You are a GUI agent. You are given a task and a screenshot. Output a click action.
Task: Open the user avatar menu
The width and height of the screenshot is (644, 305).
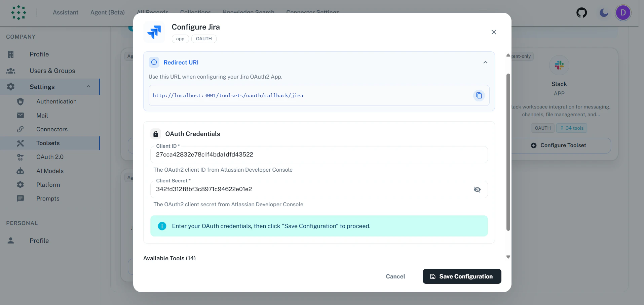pos(623,12)
